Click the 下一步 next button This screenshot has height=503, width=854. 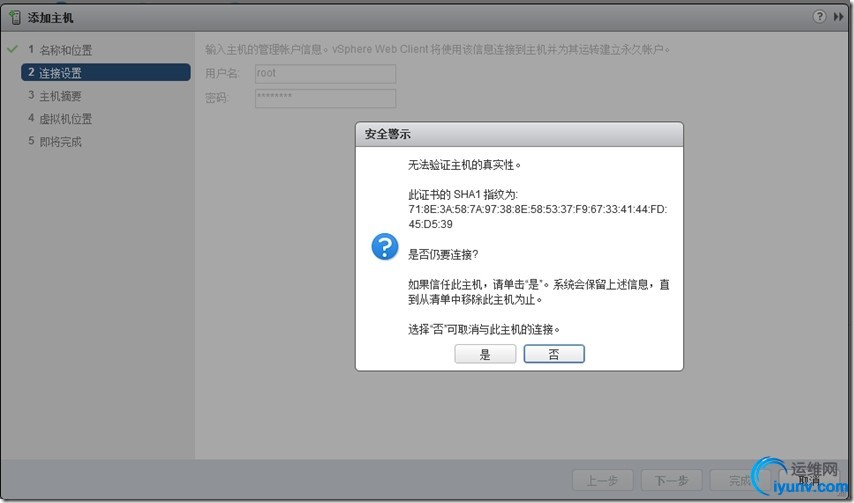click(671, 480)
